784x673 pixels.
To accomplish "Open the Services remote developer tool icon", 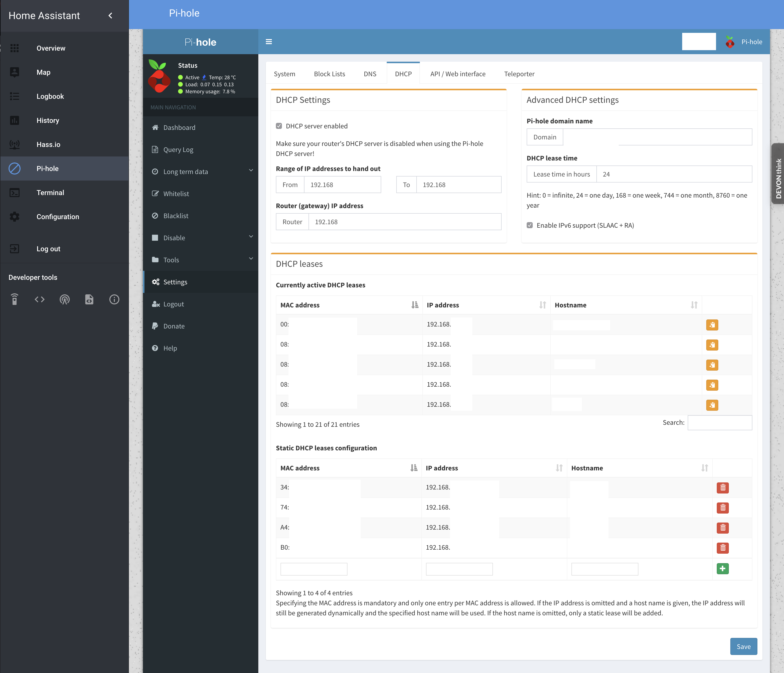I will (x=14, y=300).
